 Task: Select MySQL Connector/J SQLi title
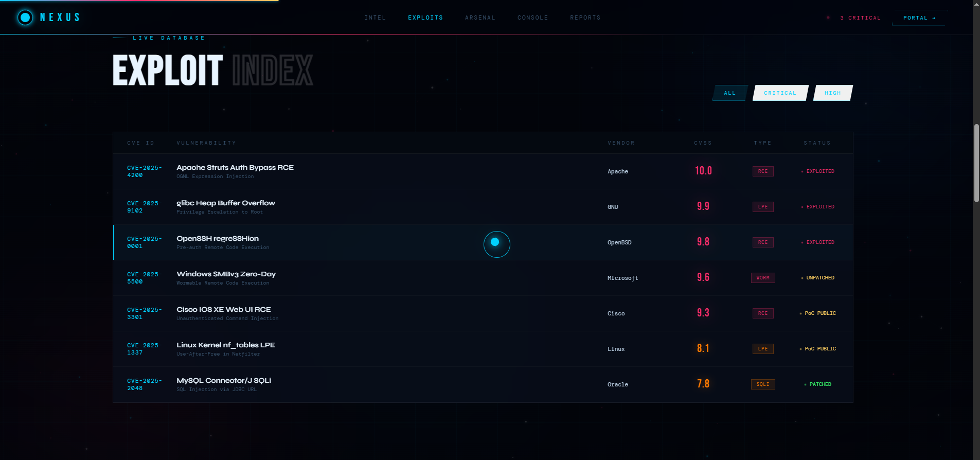pos(224,381)
